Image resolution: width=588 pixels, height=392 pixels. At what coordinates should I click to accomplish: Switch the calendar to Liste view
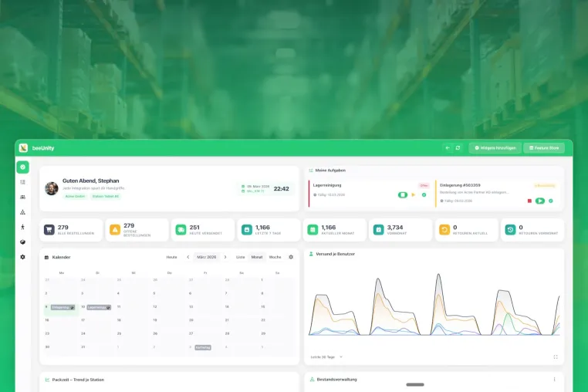(x=241, y=257)
